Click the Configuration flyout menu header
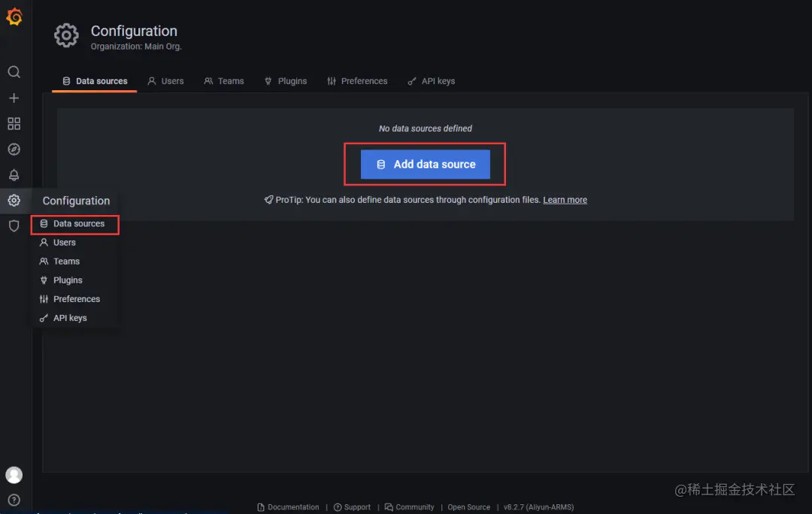The width and height of the screenshot is (812, 514). click(76, 201)
